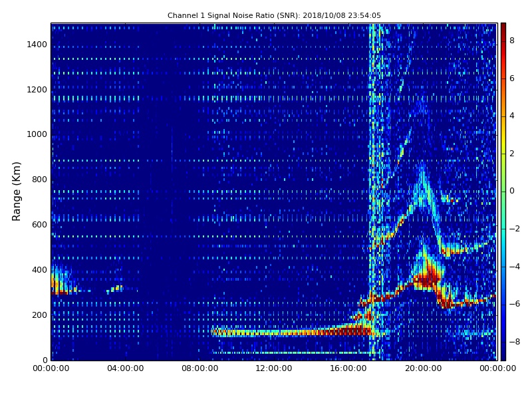Click the colorbar tick label 2

coord(512,154)
